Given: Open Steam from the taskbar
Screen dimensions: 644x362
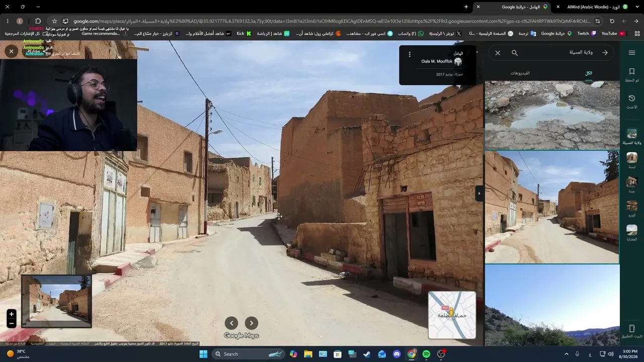Looking at the screenshot, I should point(367,354).
